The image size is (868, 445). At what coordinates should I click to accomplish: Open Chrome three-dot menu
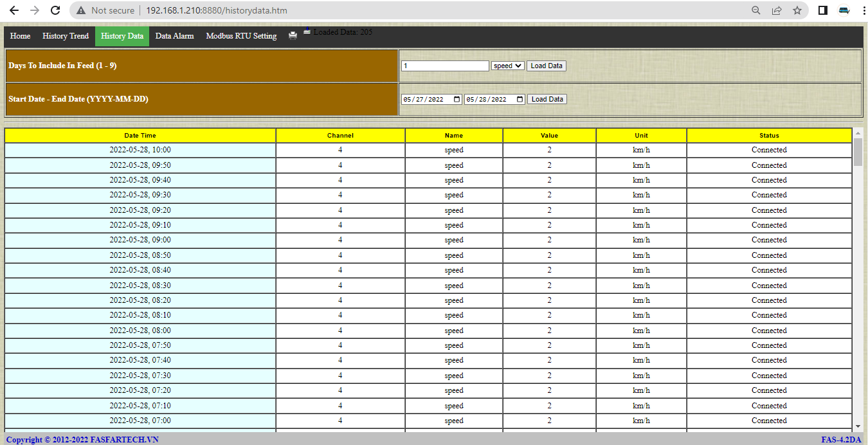click(862, 10)
